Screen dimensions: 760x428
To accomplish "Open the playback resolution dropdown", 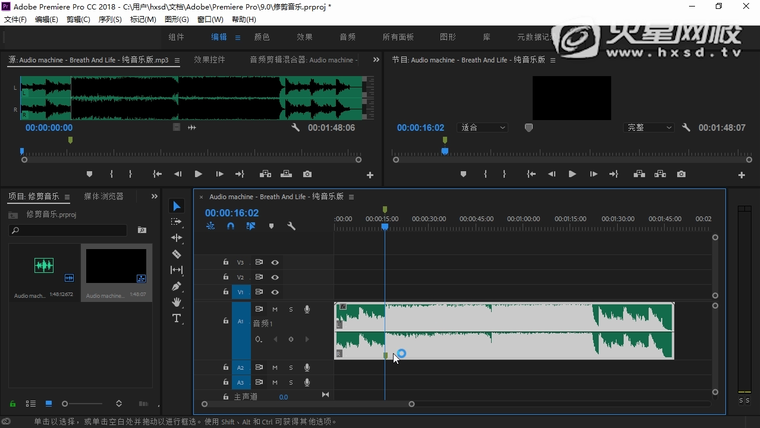I will (649, 128).
